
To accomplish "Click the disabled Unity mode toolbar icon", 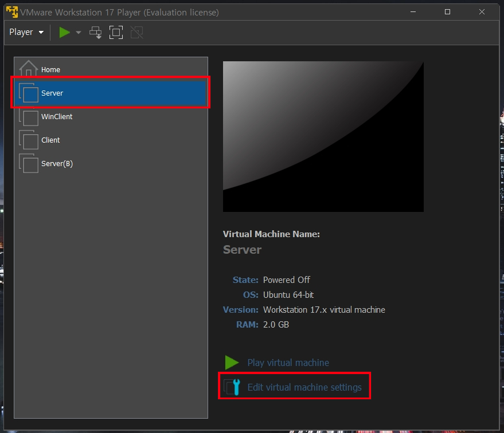I will pos(136,33).
